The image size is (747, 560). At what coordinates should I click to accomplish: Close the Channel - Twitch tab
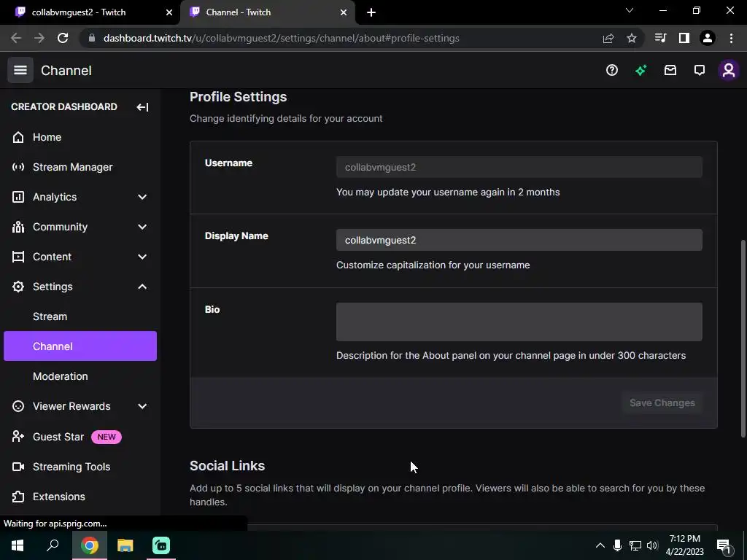click(344, 12)
